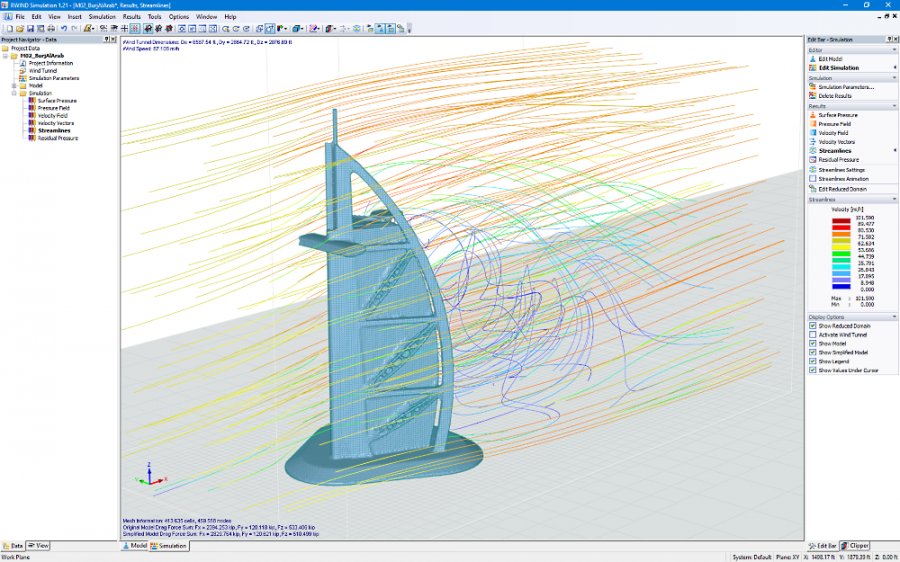Click the application logo icon beside File menu

point(7,17)
